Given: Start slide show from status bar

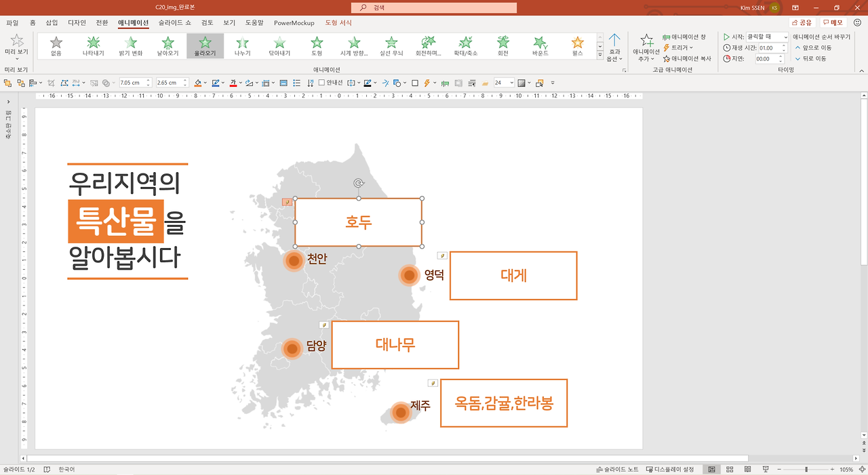Looking at the screenshot, I should [x=766, y=469].
